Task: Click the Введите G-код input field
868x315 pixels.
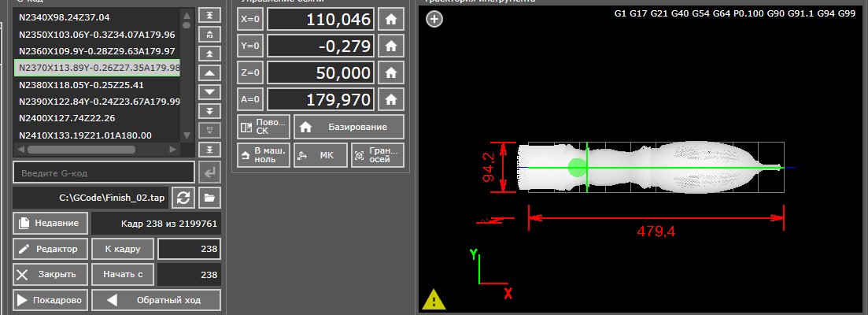Action: pyautogui.click(x=104, y=173)
